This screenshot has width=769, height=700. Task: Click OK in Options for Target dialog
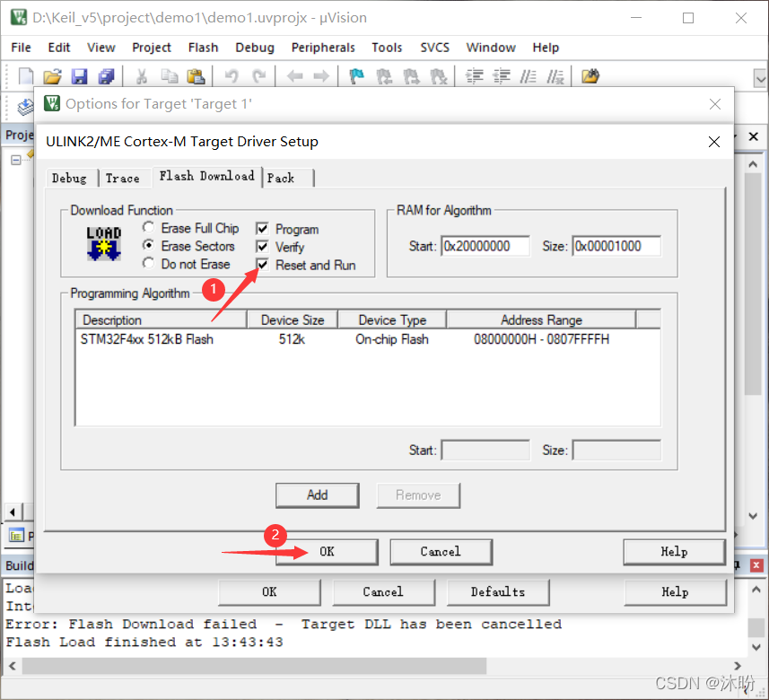coord(269,592)
